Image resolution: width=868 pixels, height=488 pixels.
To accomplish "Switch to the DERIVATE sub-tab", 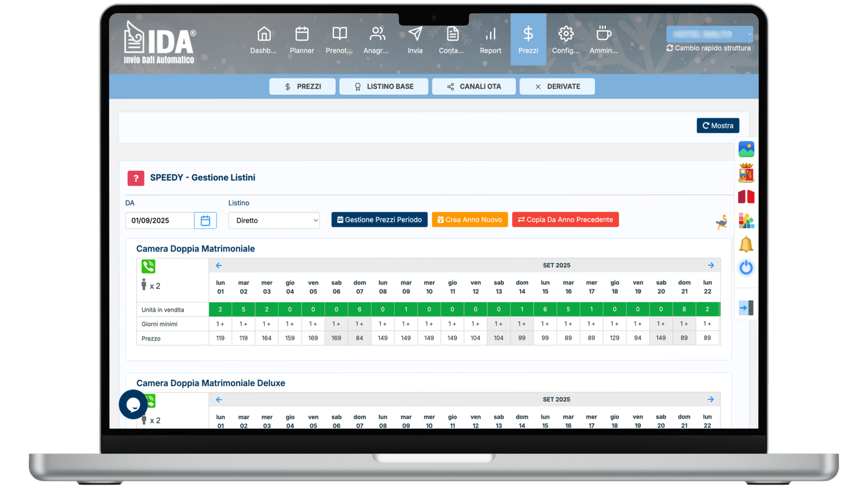I will [557, 87].
